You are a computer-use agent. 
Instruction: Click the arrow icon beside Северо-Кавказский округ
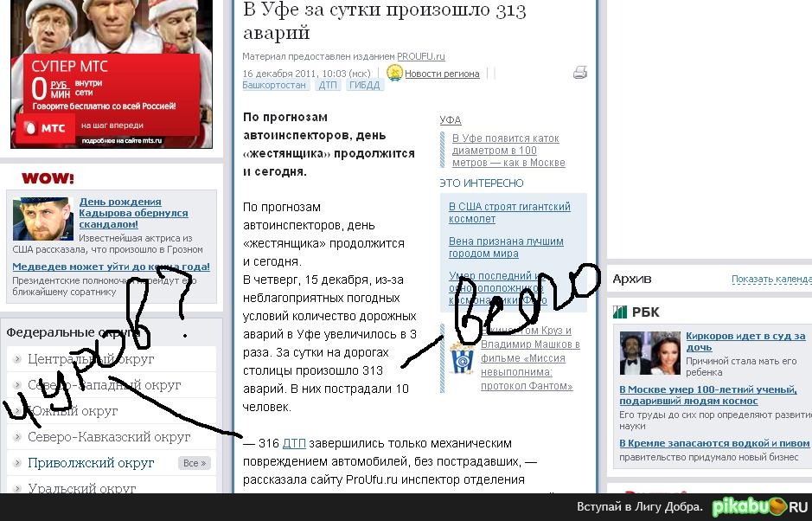[16, 436]
